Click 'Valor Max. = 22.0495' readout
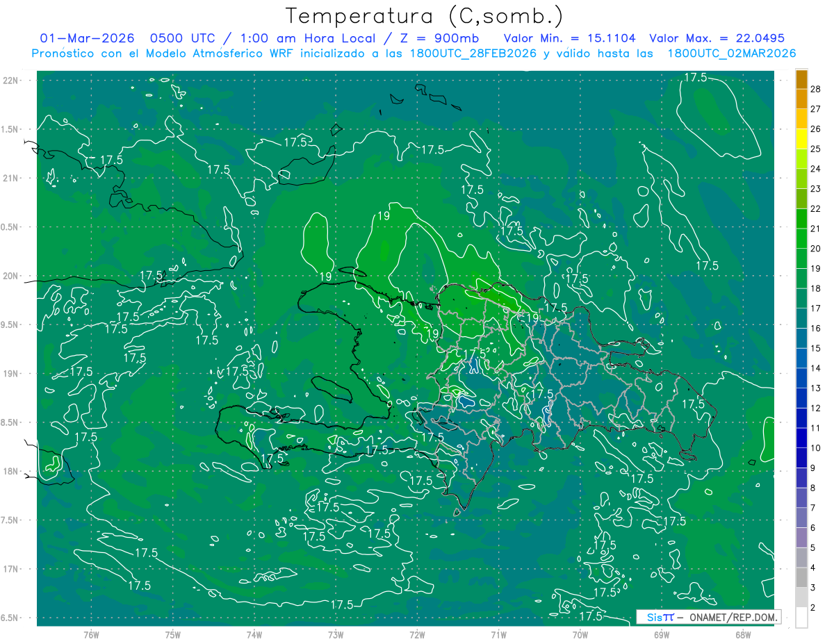834x644 pixels. pos(717,38)
